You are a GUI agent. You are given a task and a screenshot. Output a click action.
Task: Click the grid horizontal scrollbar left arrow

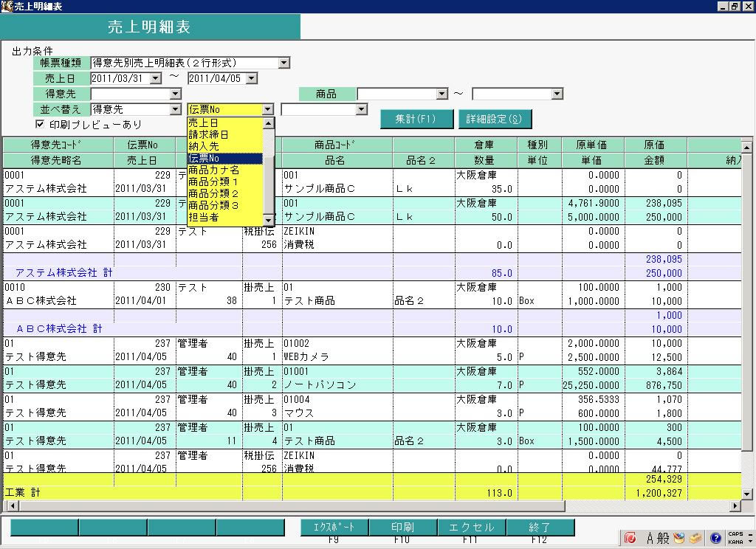click(x=12, y=505)
